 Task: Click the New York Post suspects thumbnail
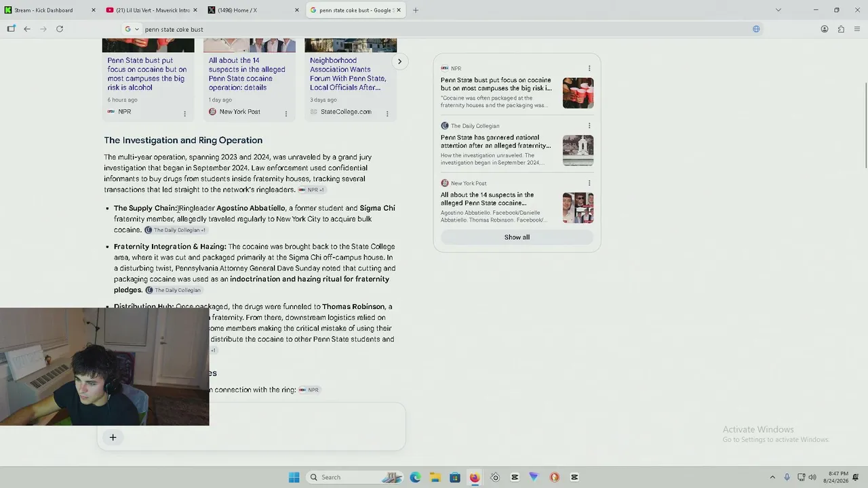point(578,208)
